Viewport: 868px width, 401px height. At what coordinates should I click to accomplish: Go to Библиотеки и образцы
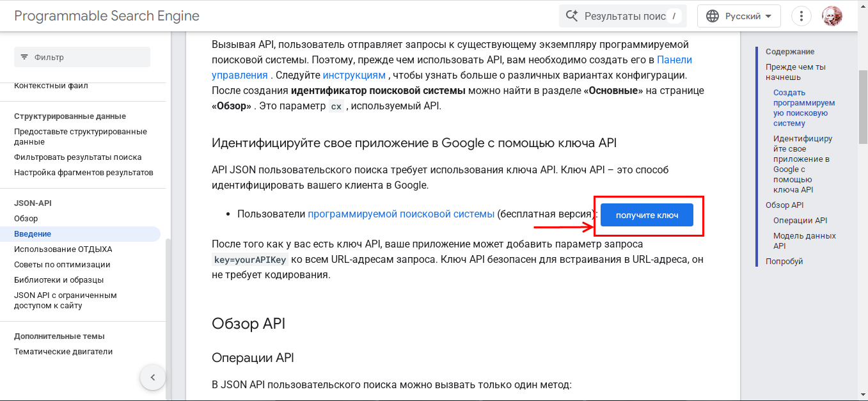[59, 280]
